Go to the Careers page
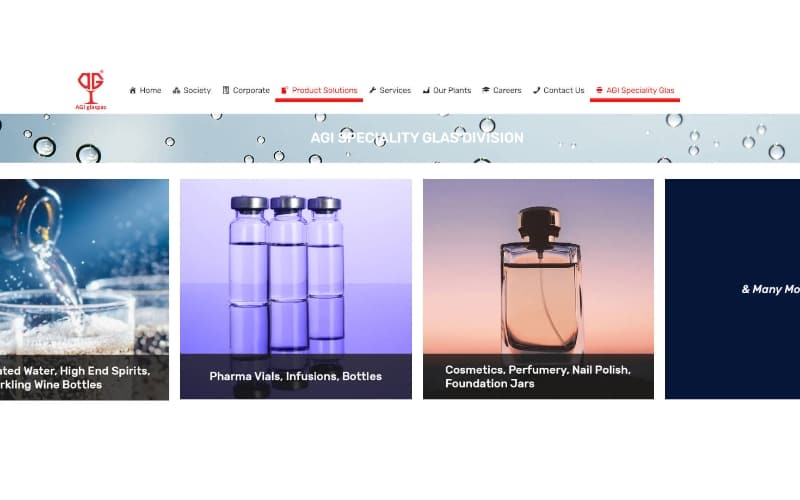800x500 pixels. click(x=502, y=90)
